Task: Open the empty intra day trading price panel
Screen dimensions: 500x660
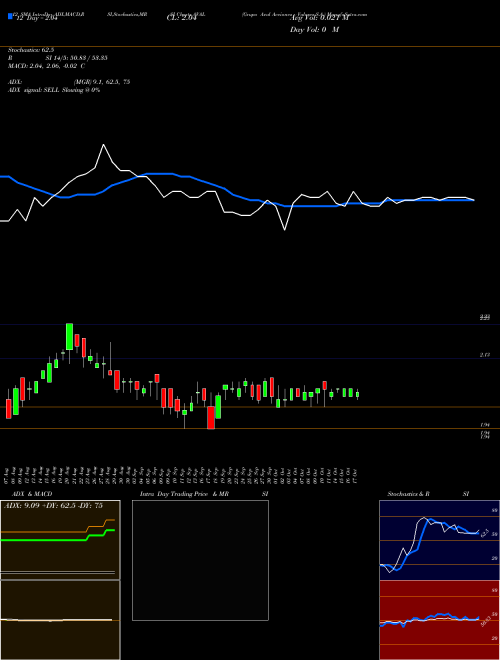Action: pyautogui.click(x=200, y=560)
